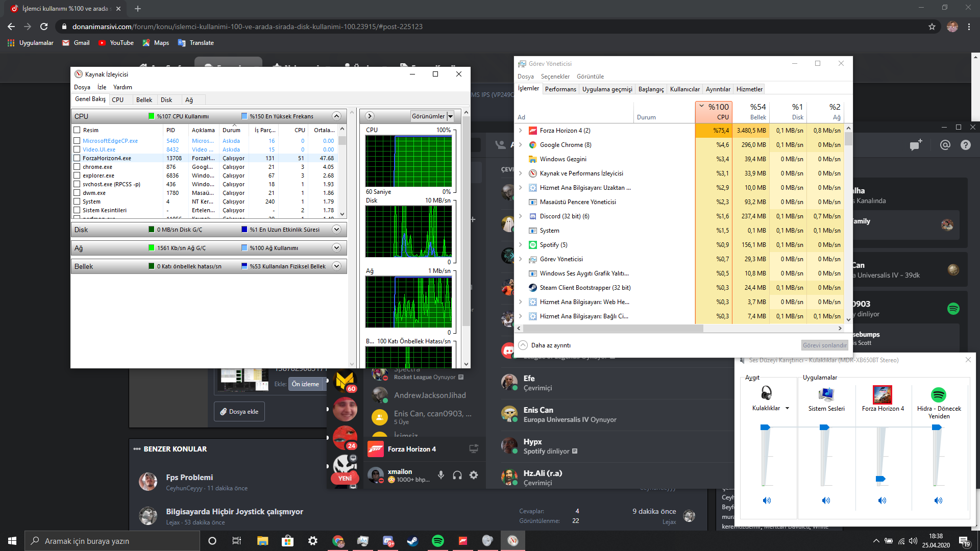The width and height of the screenshot is (980, 551).
Task: Expand Forza Horizon 4 (2) process group
Action: coord(520,131)
